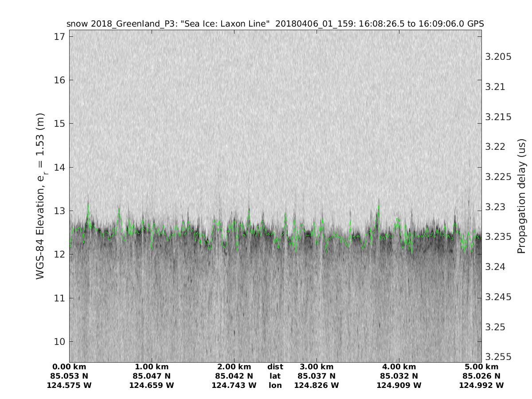Select the 1.00 km distance label
Screen dimensions: 532x399
tap(152, 367)
